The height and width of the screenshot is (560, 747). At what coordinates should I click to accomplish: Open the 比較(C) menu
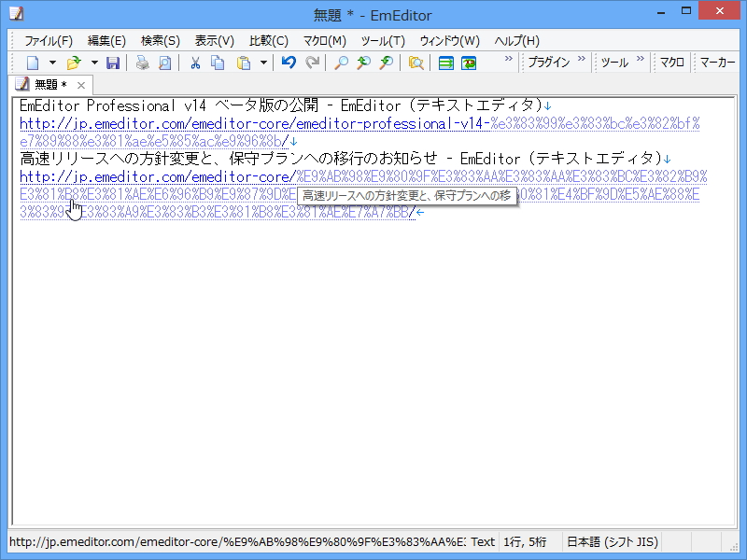tap(269, 41)
